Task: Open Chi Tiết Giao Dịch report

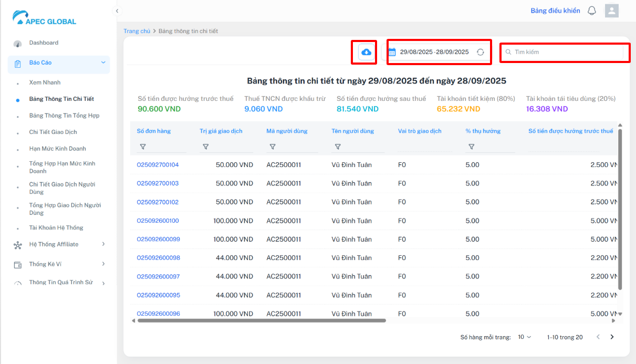Action: tap(53, 132)
